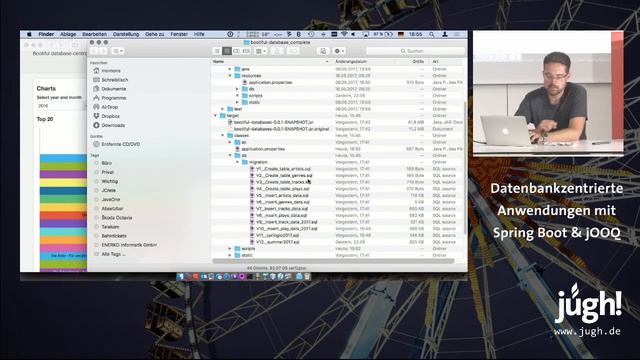640x360 pixels.
Task: Open the Hilfe menu
Action: pyautogui.click(x=199, y=34)
